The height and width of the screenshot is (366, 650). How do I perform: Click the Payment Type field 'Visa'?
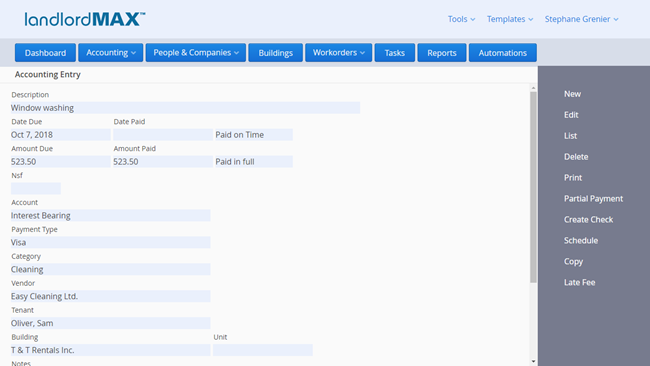[x=111, y=242]
